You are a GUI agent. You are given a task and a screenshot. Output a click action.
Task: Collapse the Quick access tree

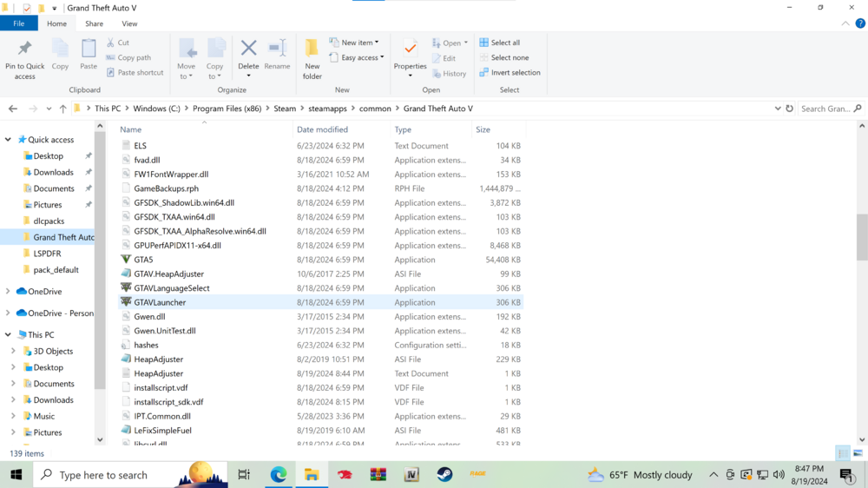click(9, 140)
